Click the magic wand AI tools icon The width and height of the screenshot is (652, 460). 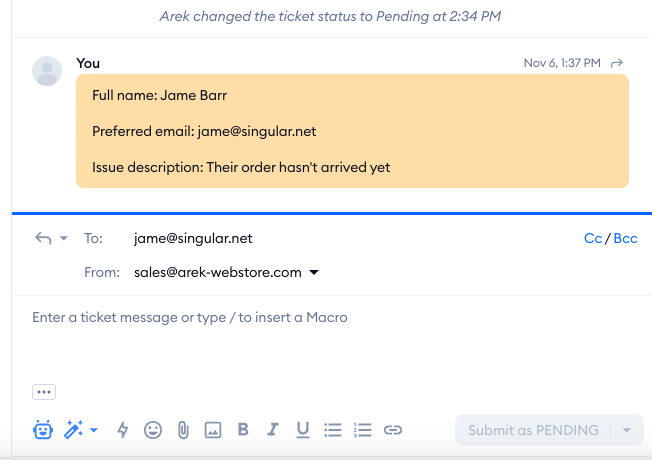pyautogui.click(x=75, y=430)
